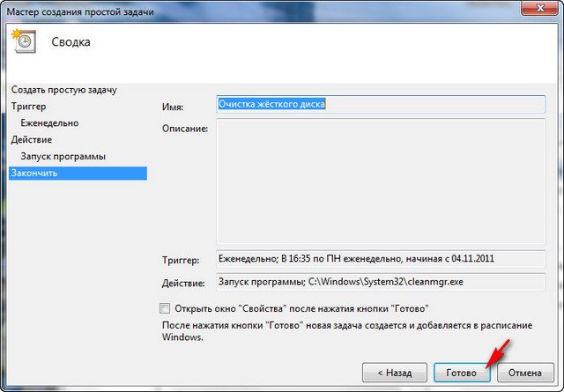Open the Действие step in sidebar
This screenshot has height=392, width=564.
coord(32,139)
